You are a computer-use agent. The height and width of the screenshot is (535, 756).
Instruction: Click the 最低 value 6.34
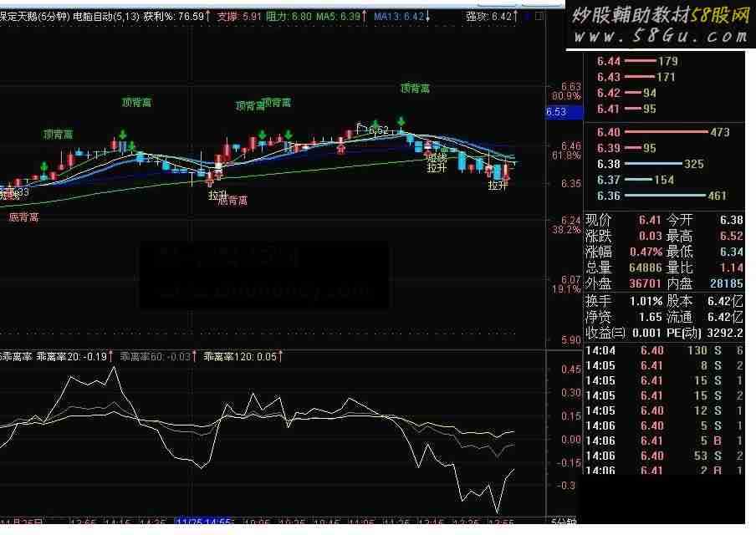(x=732, y=252)
